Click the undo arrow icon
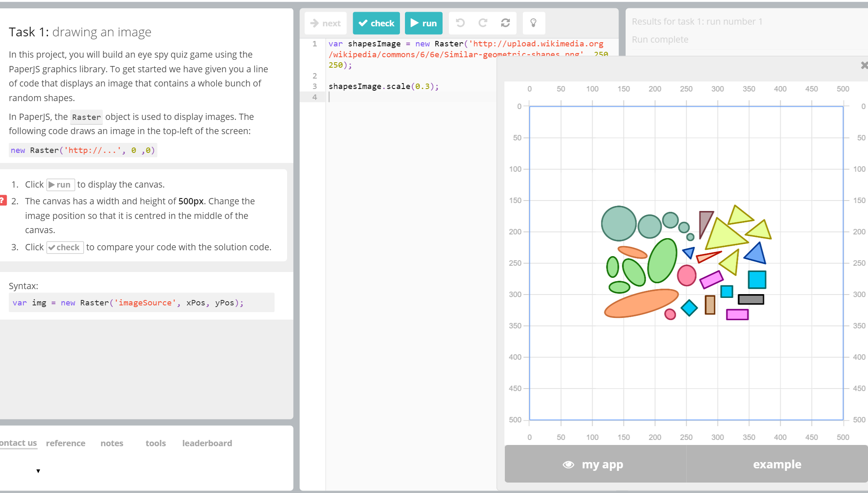Image resolution: width=868 pixels, height=493 pixels. click(460, 23)
